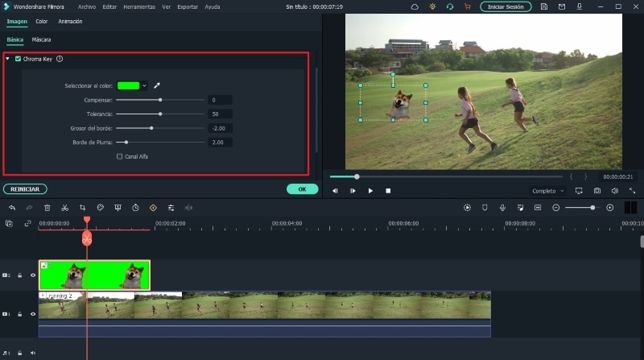Click the REINICIAR button

[x=25, y=189]
